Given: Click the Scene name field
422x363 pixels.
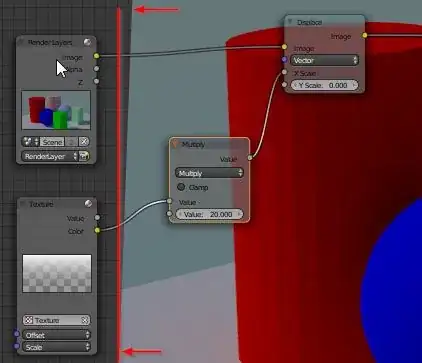Looking at the screenshot, I should pos(52,142).
